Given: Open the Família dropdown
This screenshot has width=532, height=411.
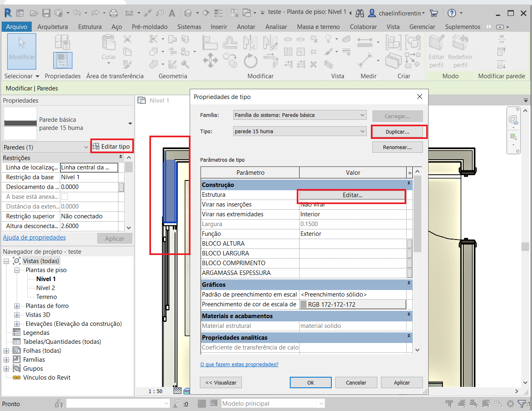Looking at the screenshot, I should point(300,115).
